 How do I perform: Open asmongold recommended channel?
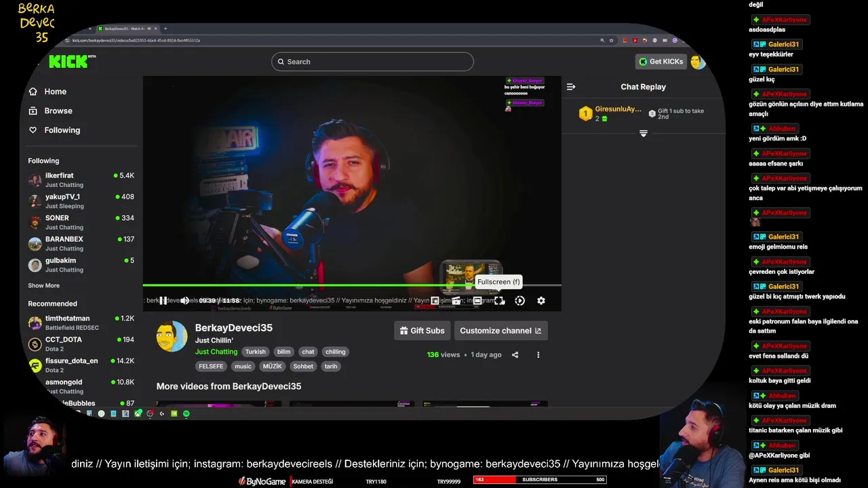coord(81,386)
